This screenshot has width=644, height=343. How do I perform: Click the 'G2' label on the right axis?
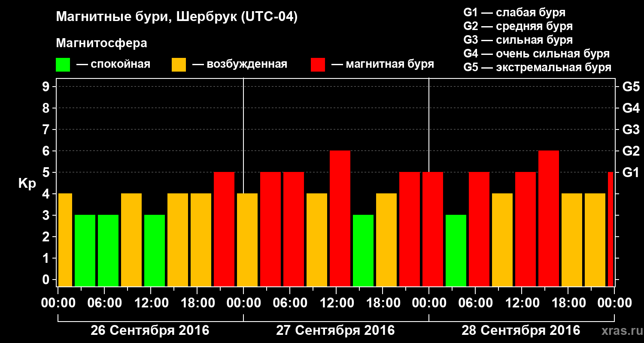pyautogui.click(x=631, y=151)
